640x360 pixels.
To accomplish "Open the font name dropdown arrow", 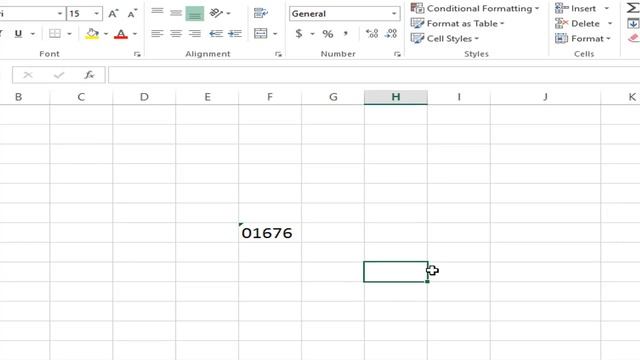I will pyautogui.click(x=60, y=14).
